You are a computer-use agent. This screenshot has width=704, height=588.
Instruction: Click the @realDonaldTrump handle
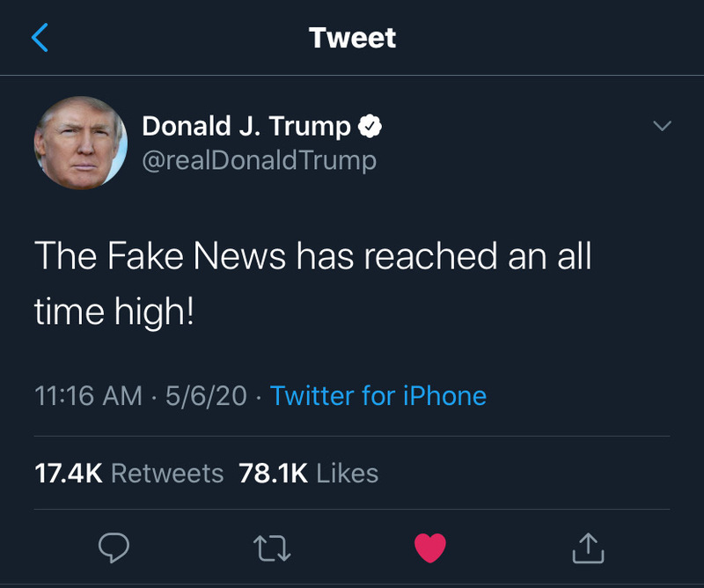point(259,160)
